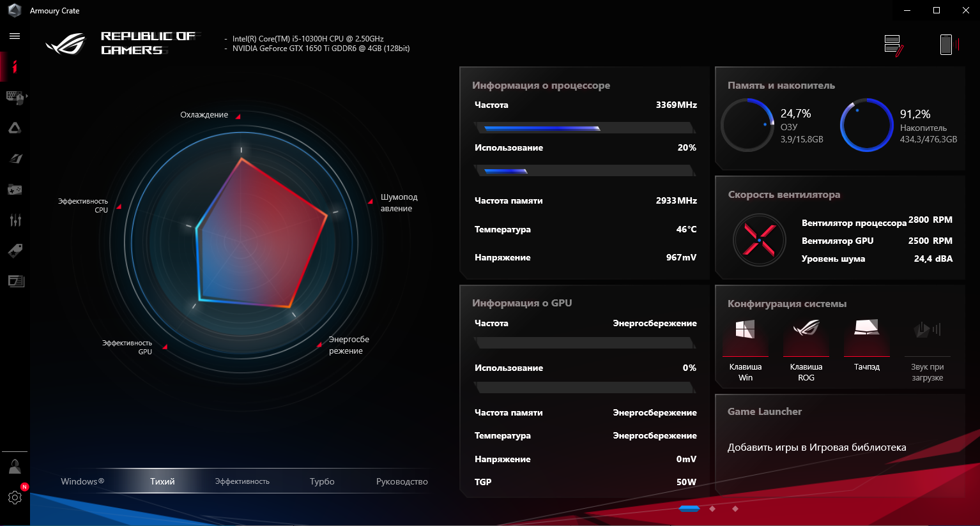Click the Armoury Crate title bar logo
Screen dimensions: 980x526
(x=14, y=10)
